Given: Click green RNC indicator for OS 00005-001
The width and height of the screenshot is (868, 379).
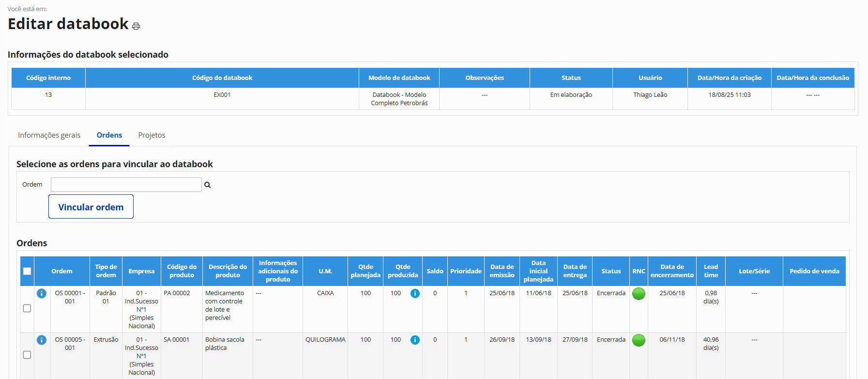Looking at the screenshot, I should click(x=639, y=340).
